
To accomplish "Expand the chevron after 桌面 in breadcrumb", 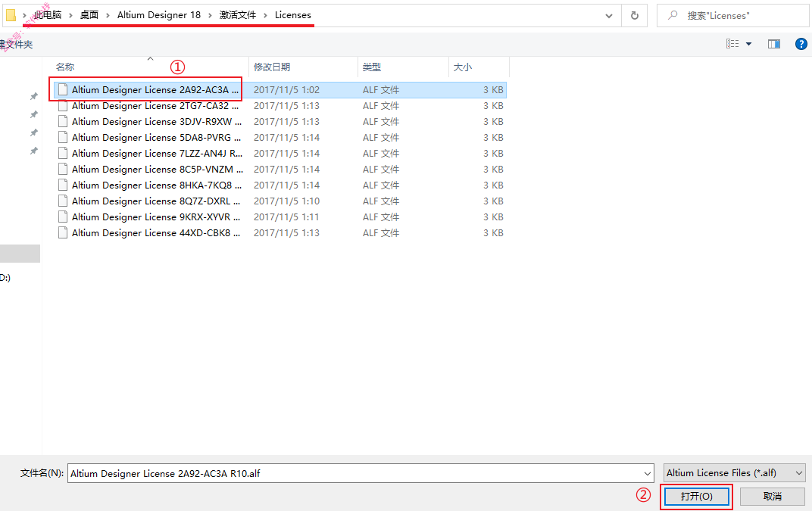I will [x=108, y=16].
